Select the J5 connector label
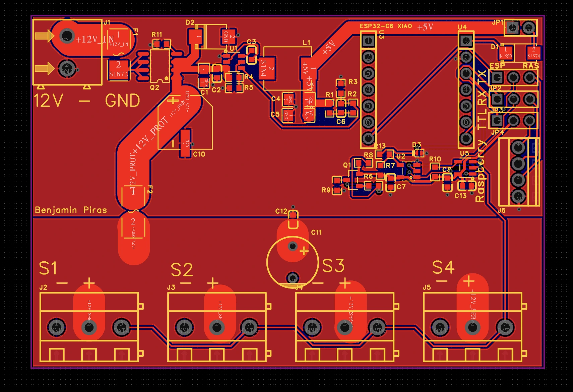This screenshot has width=573, height=392. pos(427,287)
